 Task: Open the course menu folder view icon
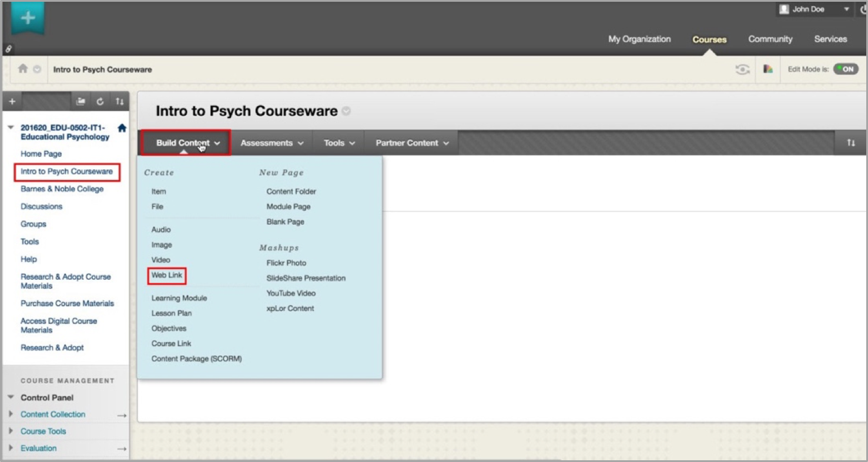[81, 102]
